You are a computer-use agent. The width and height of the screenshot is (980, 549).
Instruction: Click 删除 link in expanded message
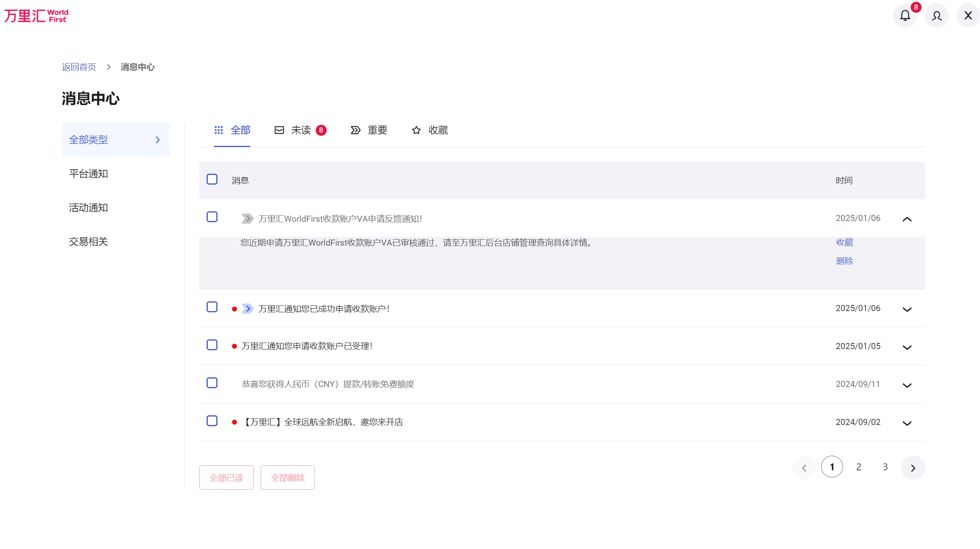click(844, 261)
